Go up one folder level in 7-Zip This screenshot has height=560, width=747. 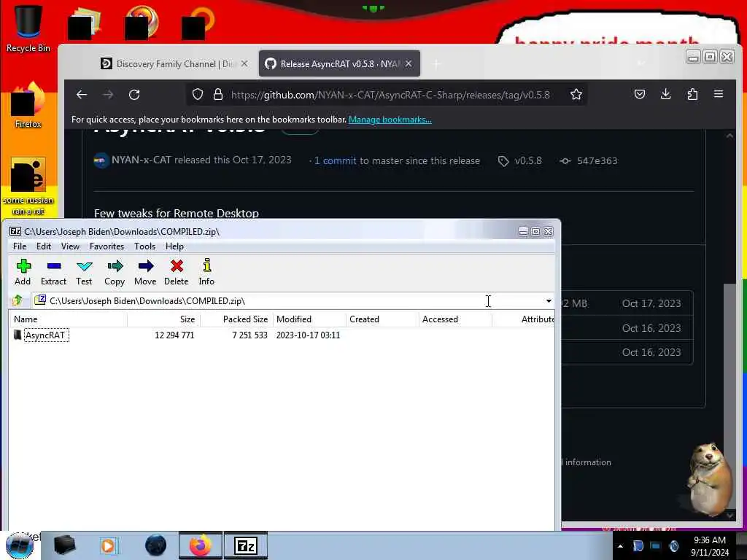[x=18, y=300]
